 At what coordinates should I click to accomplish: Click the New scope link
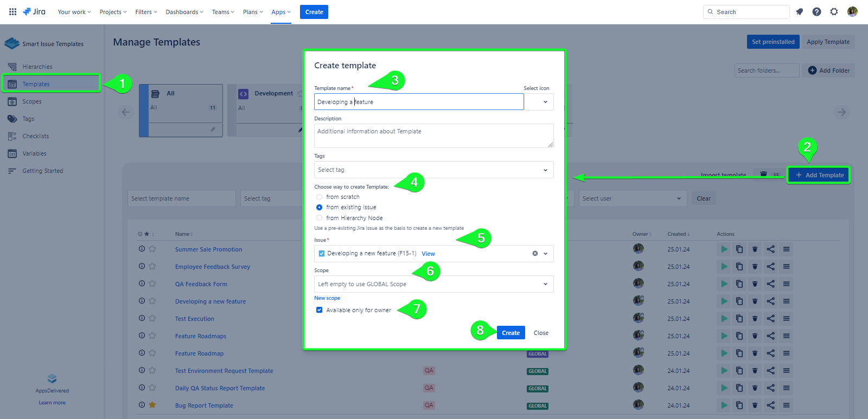click(327, 298)
